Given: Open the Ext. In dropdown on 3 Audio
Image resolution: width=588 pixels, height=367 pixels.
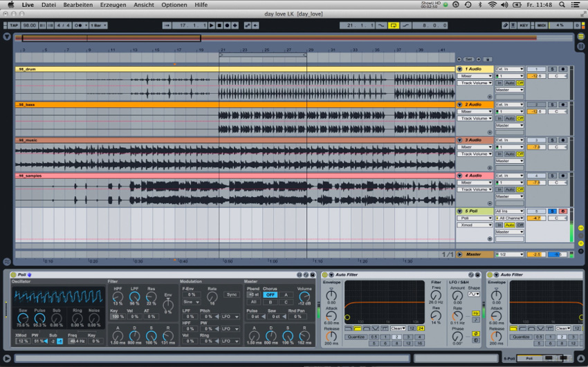Looking at the screenshot, I should [509, 140].
